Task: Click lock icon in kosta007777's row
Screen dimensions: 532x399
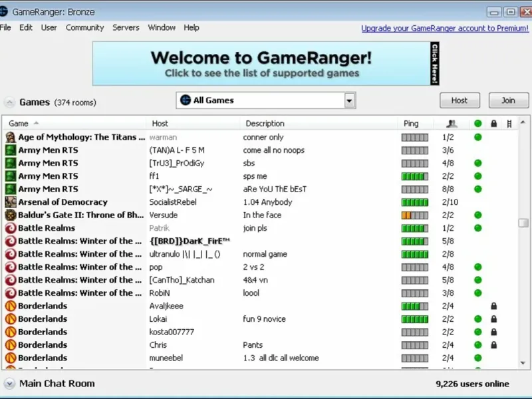Action: [493, 332]
